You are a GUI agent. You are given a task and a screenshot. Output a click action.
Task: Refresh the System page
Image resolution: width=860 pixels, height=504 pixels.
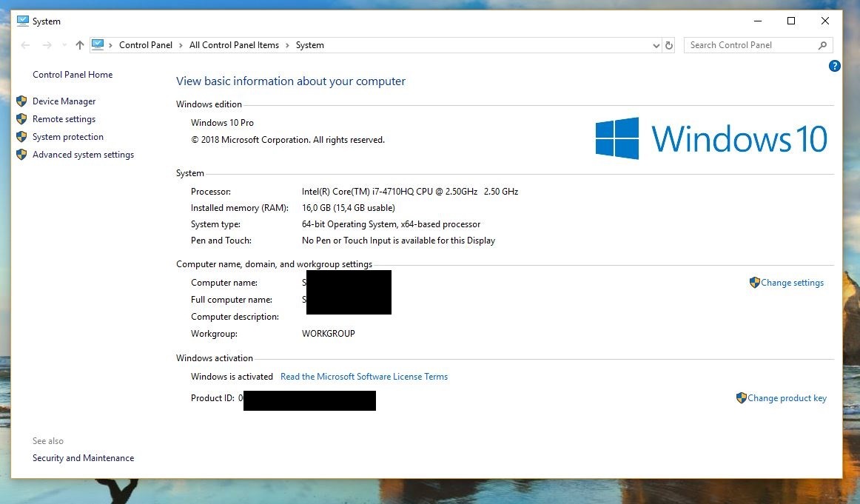(x=669, y=46)
